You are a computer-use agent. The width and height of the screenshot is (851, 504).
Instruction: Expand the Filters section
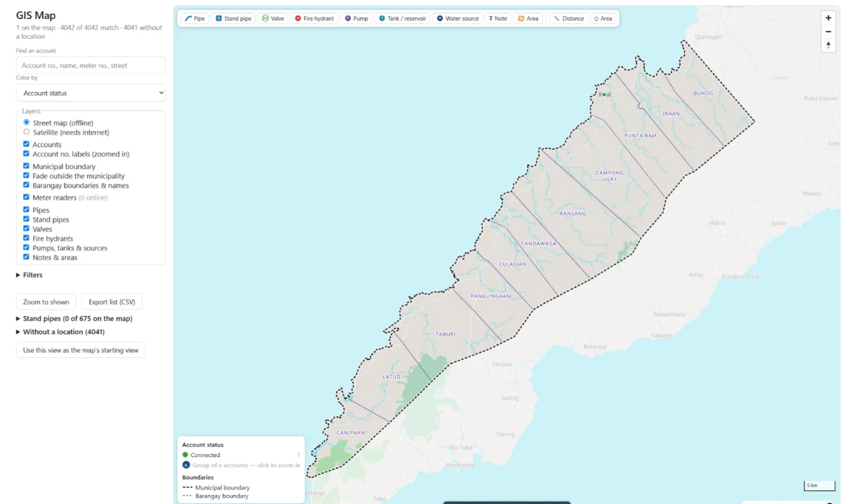(x=29, y=275)
